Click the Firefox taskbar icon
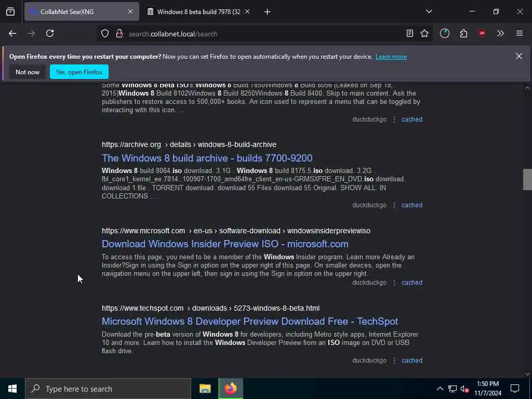Image resolution: width=532 pixels, height=399 pixels. tap(230, 389)
